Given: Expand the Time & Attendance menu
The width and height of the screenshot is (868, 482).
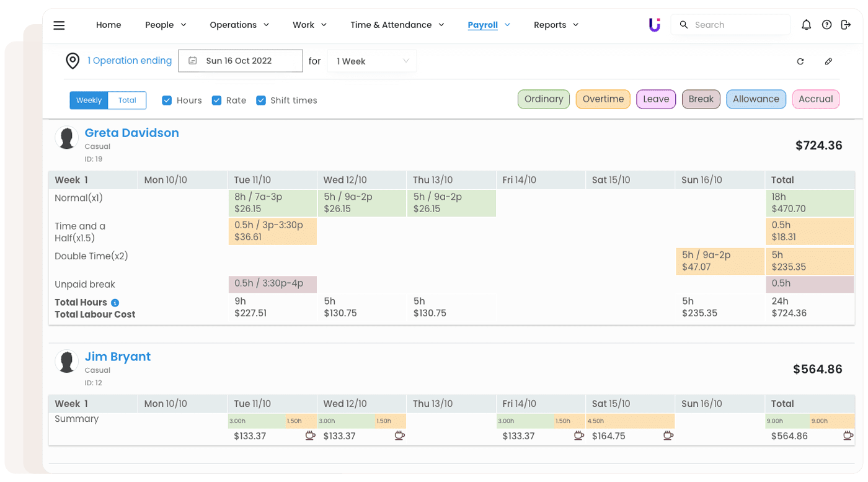Looking at the screenshot, I should tap(397, 25).
